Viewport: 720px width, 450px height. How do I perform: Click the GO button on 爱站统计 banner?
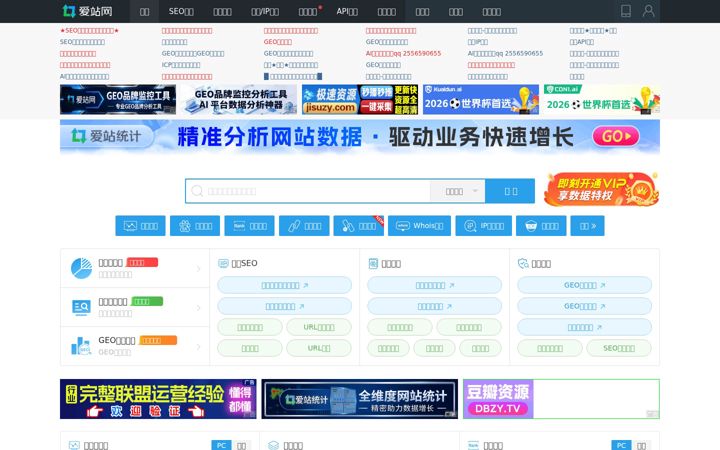coord(616,136)
